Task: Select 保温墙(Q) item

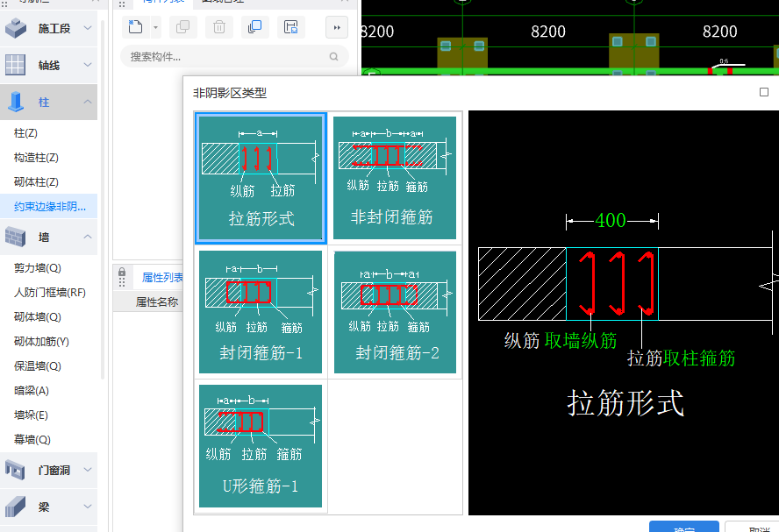Action: coord(38,366)
